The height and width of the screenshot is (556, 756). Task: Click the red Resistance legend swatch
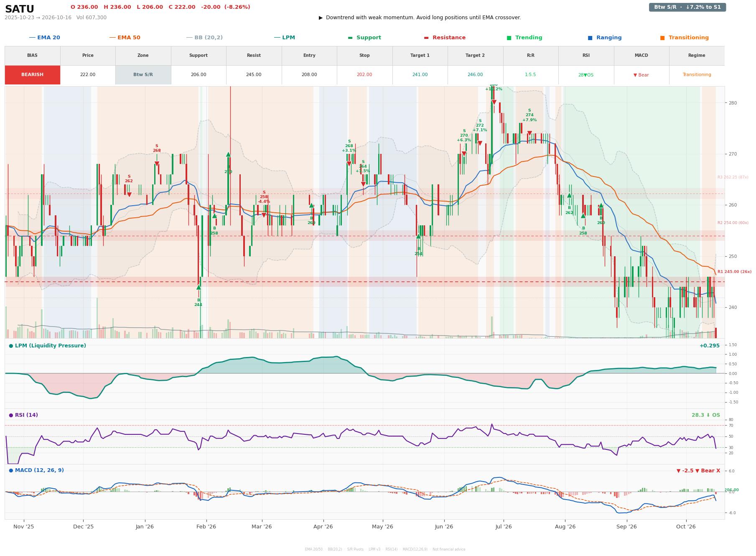click(x=426, y=38)
